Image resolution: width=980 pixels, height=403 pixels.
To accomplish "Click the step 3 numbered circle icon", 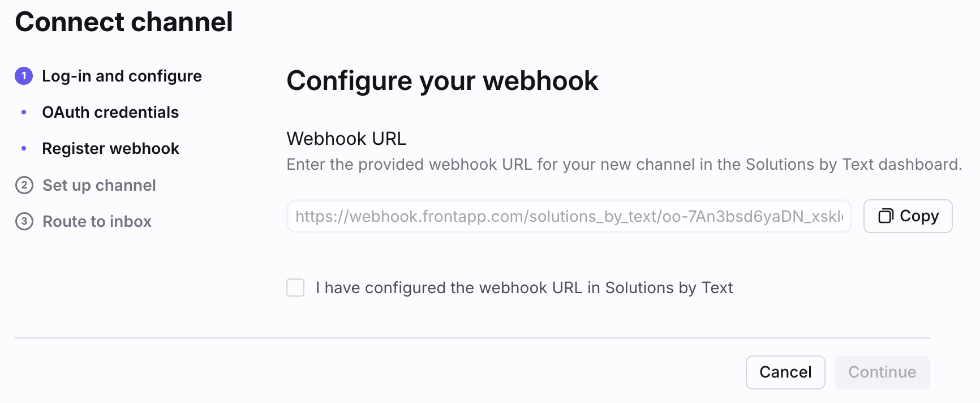I will pos(24,221).
